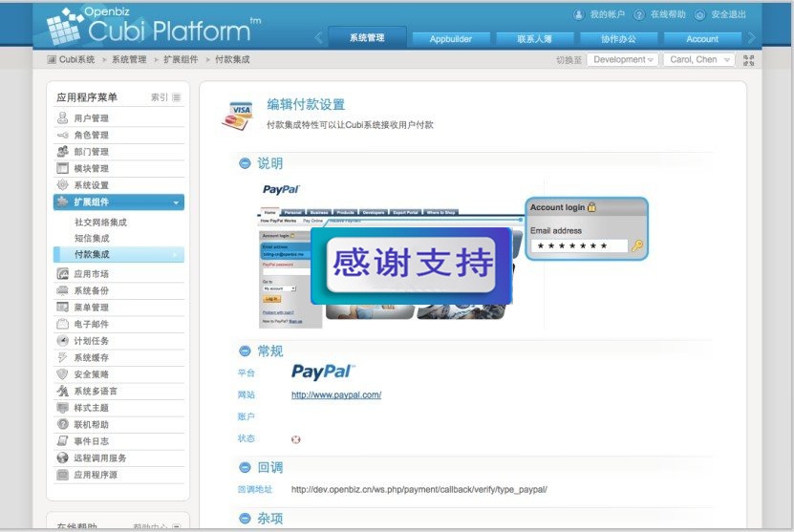Viewport: 794px width, 532px height.
Task: Open 安全策略 menu entry
Action: pyautogui.click(x=118, y=374)
